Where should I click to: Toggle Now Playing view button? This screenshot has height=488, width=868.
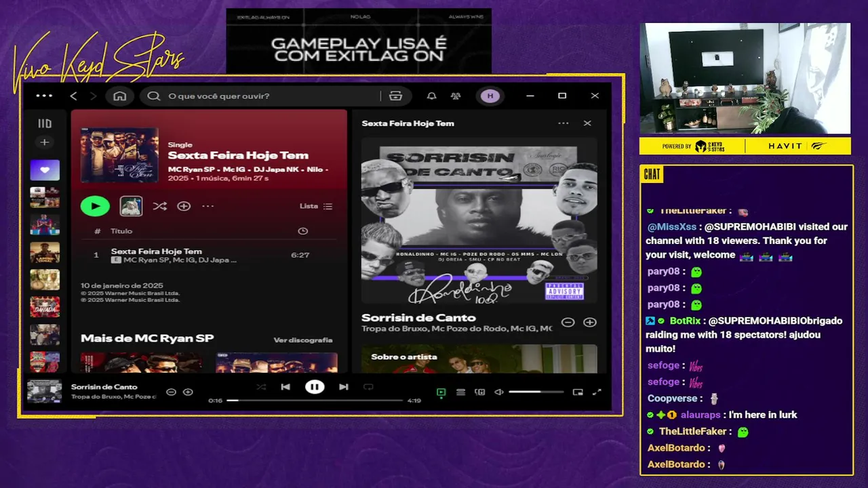click(x=441, y=392)
